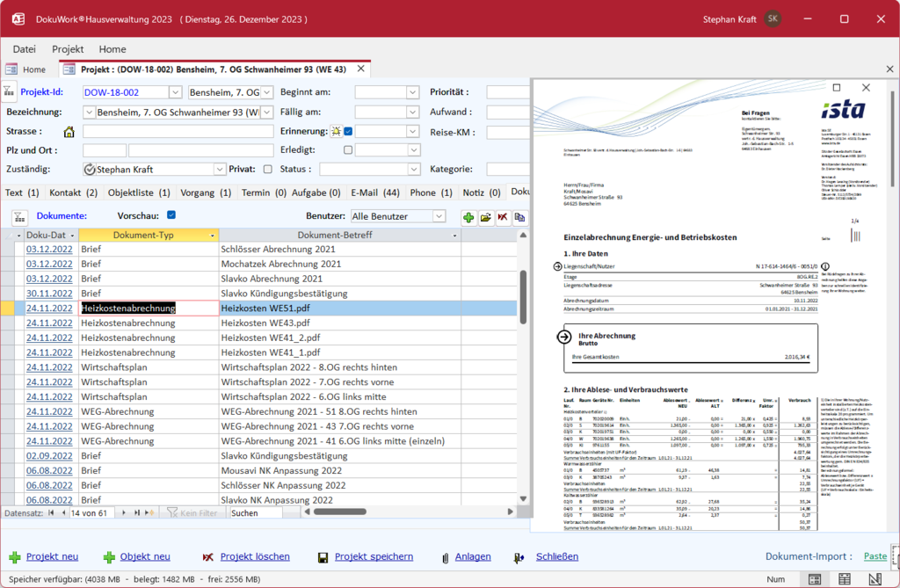Viewport: 900px width, 588px height.
Task: Click the reminder sun icon beside Erinnerung
Action: point(336,132)
